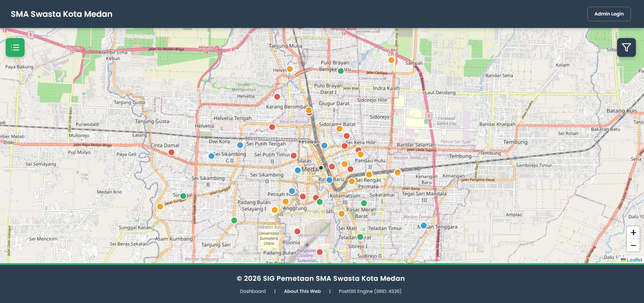
Task: Select the dark navy marker beside Medan label
Action: [x=321, y=168]
